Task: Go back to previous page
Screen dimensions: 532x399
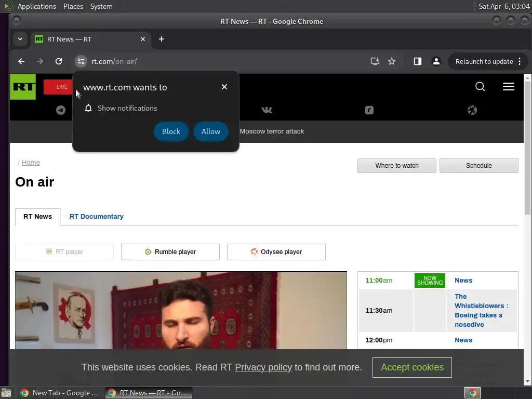Action: point(21,61)
